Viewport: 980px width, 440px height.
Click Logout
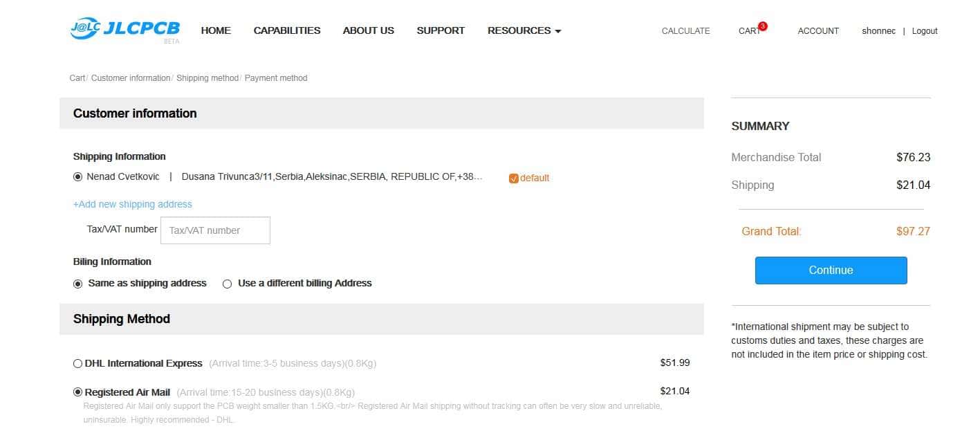point(925,31)
